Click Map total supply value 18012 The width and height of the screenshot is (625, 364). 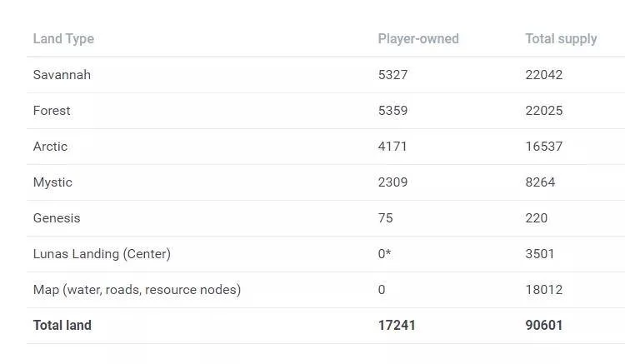point(544,290)
